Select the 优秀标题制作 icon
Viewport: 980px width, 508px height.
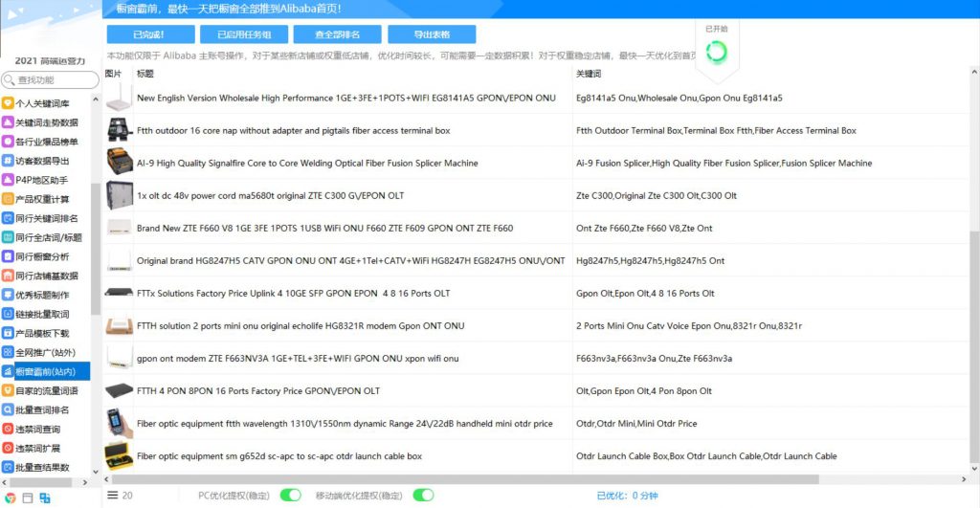pos(8,295)
